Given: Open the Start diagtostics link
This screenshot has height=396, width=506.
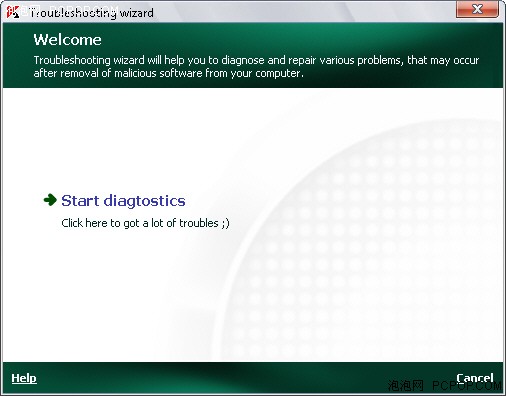Looking at the screenshot, I should pyautogui.click(x=123, y=201).
